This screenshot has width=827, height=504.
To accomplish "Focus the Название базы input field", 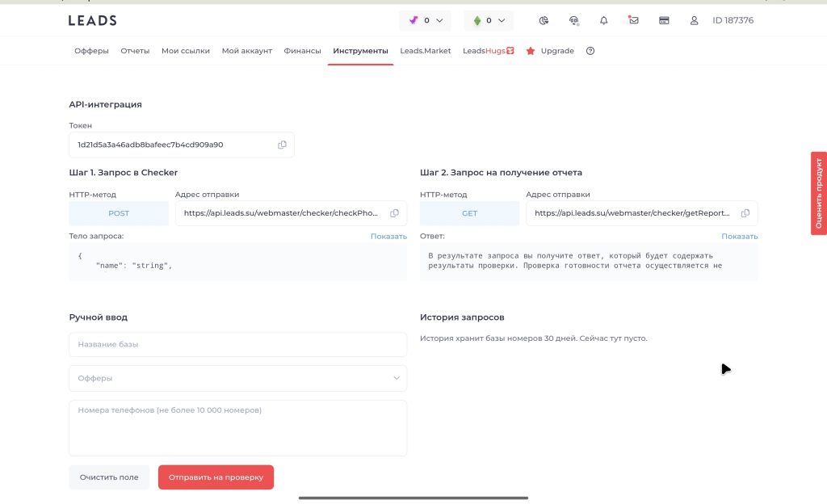I will click(x=237, y=344).
